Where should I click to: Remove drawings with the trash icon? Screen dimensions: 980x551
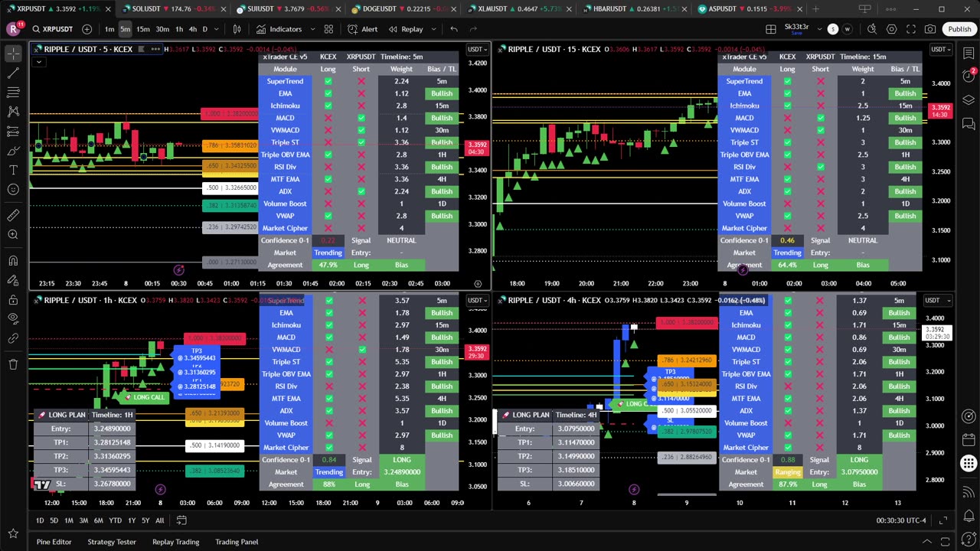pos(13,364)
